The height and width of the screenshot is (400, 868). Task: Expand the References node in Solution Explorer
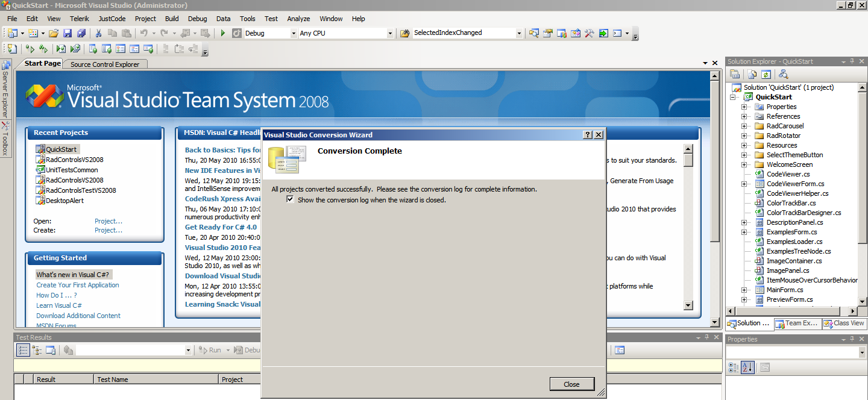744,116
